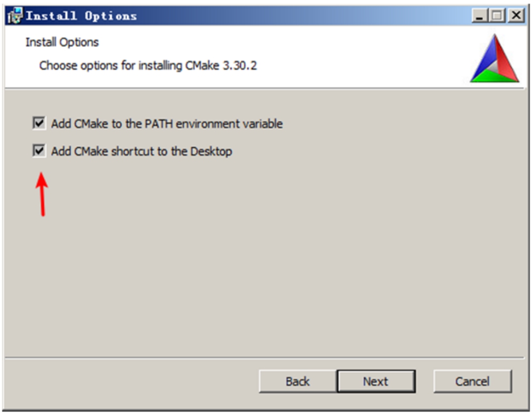Minimize the Install Options window
This screenshot has height=417, width=532.
pyautogui.click(x=480, y=15)
